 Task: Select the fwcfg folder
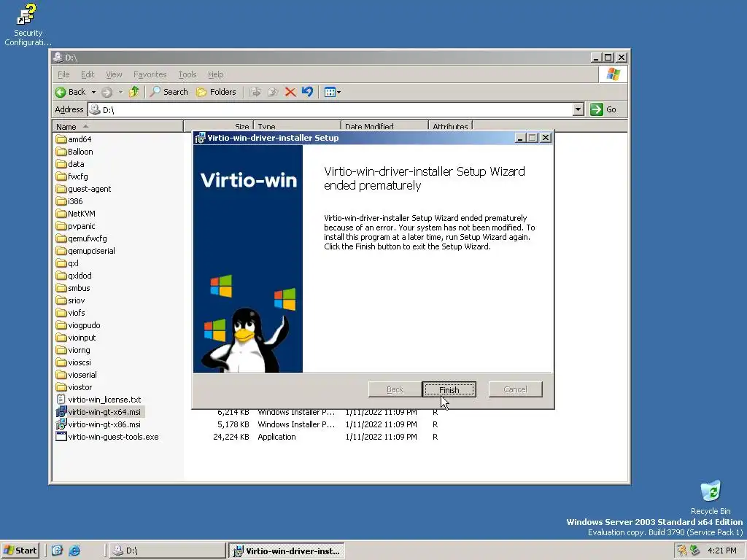pos(72,176)
